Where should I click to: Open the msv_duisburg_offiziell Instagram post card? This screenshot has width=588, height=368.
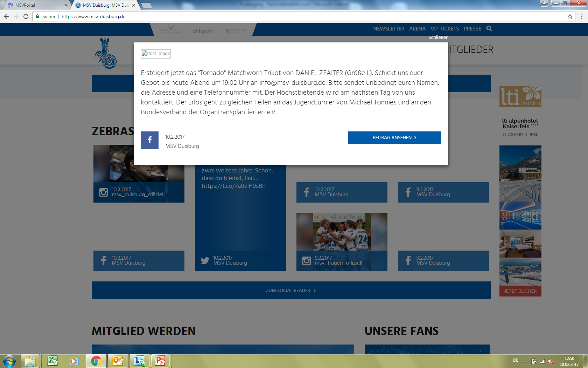pos(139,173)
